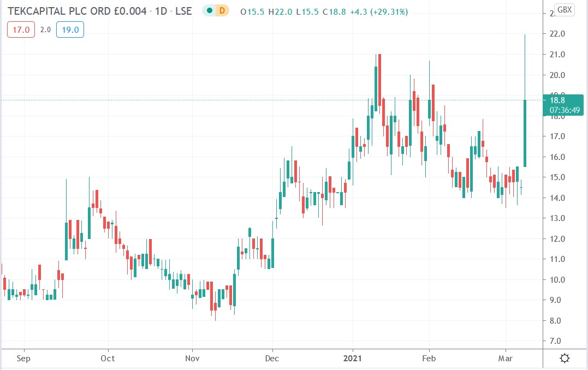Click the 2021 label on the time axis
Image resolution: width=588 pixels, height=370 pixels.
(352, 359)
